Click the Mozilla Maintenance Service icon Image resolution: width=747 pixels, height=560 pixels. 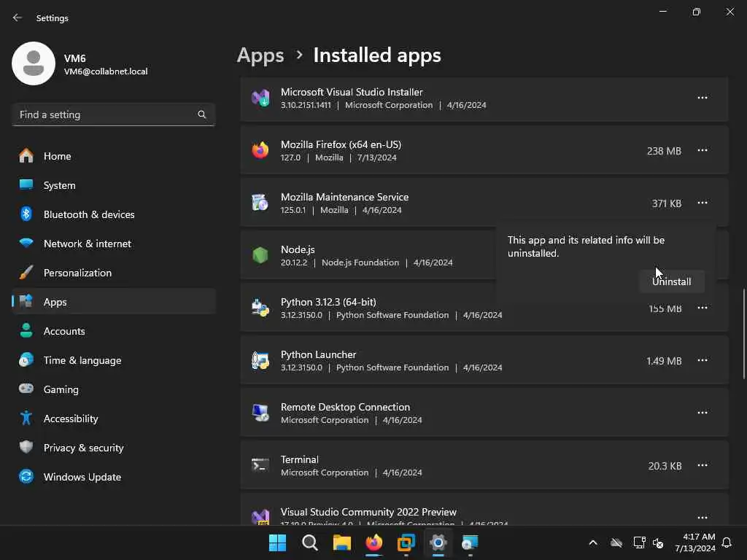tap(260, 203)
